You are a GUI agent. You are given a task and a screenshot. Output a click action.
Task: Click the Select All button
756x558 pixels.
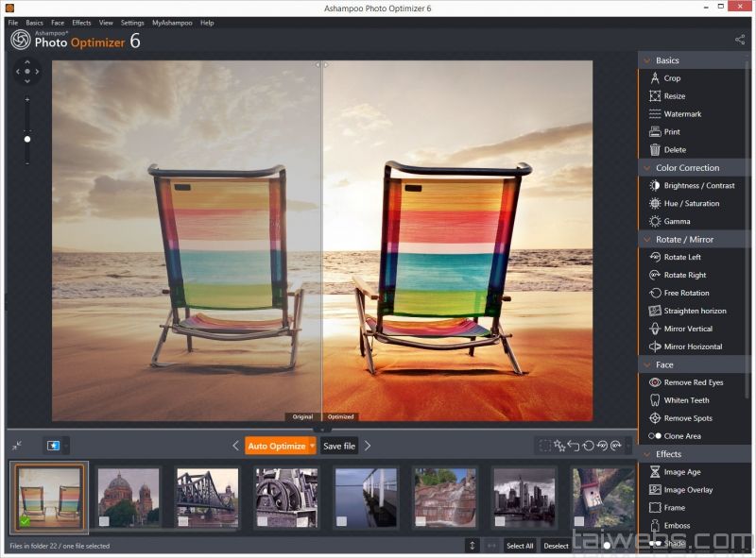(520, 546)
